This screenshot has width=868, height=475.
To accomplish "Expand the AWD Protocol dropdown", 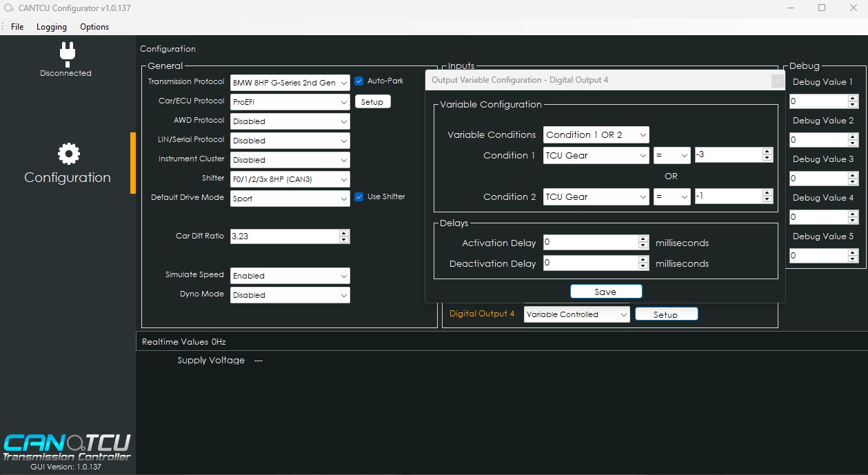I will [x=290, y=121].
